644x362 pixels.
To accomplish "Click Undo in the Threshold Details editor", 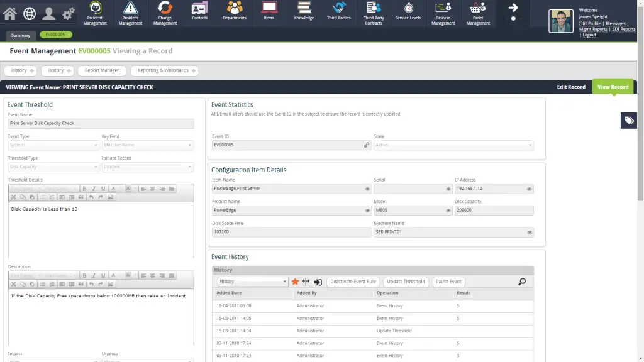I will tap(91, 197).
